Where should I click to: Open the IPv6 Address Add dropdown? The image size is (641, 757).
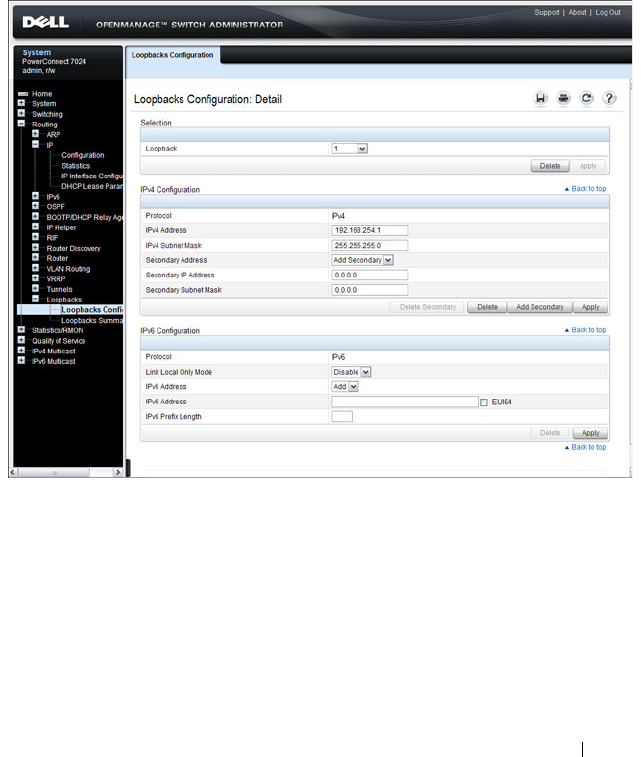coord(345,387)
